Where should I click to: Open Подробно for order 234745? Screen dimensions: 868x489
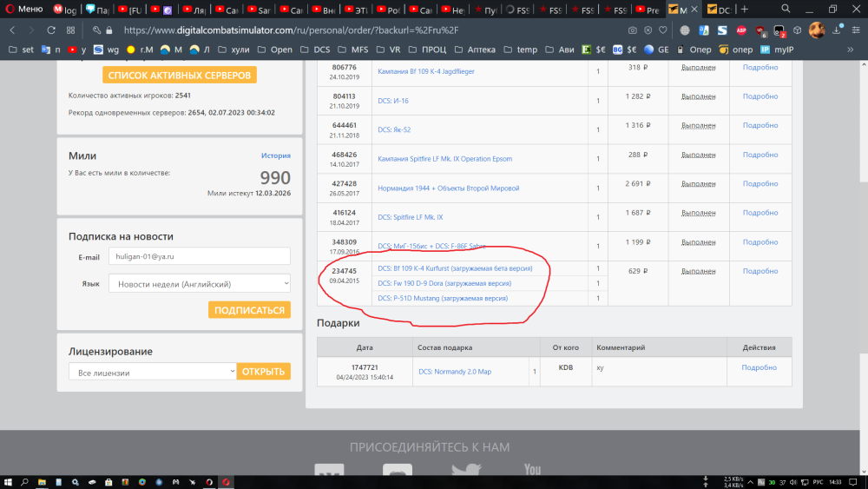tap(760, 271)
